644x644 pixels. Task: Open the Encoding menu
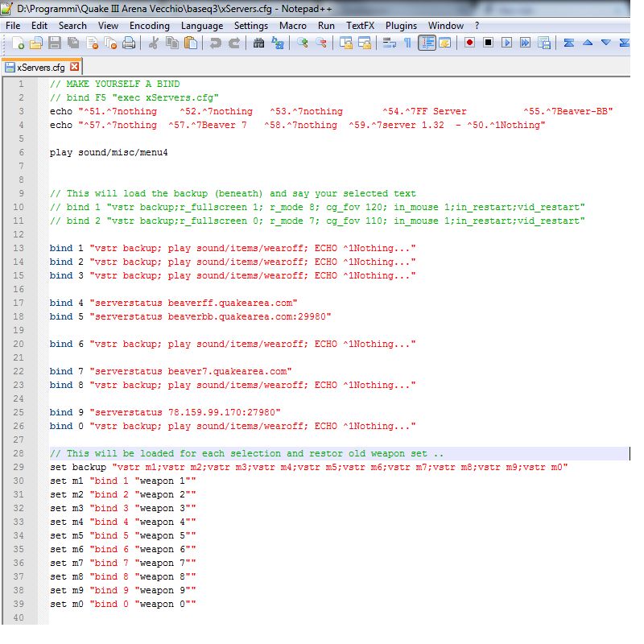[150, 26]
